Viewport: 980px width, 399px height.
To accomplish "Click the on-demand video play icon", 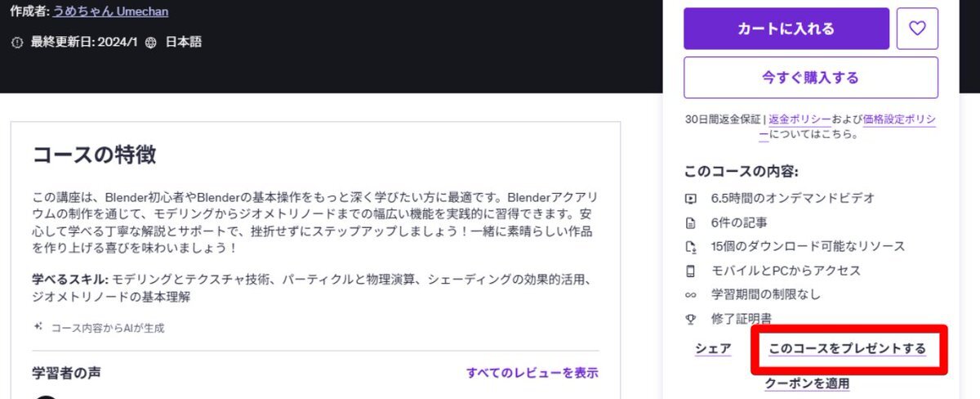I will [x=691, y=198].
